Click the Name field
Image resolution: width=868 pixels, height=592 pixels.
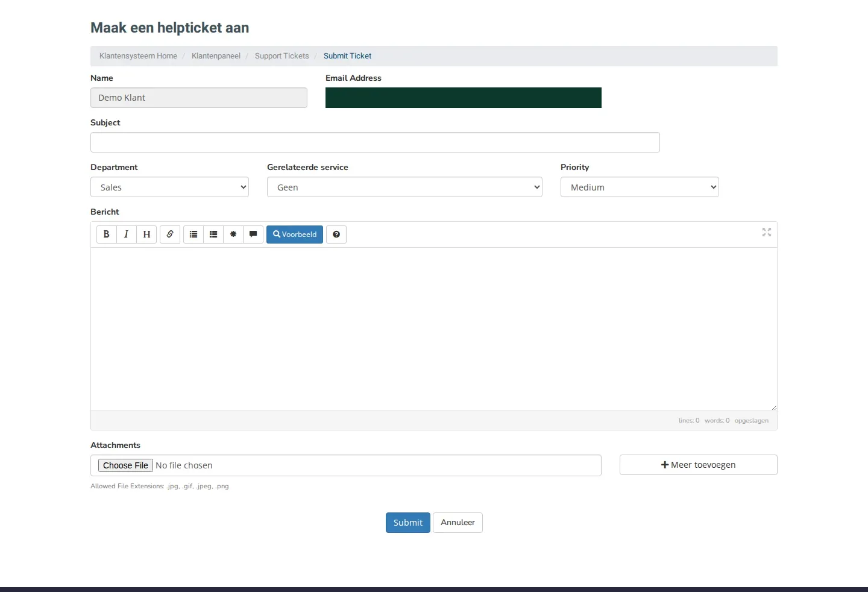(199, 98)
